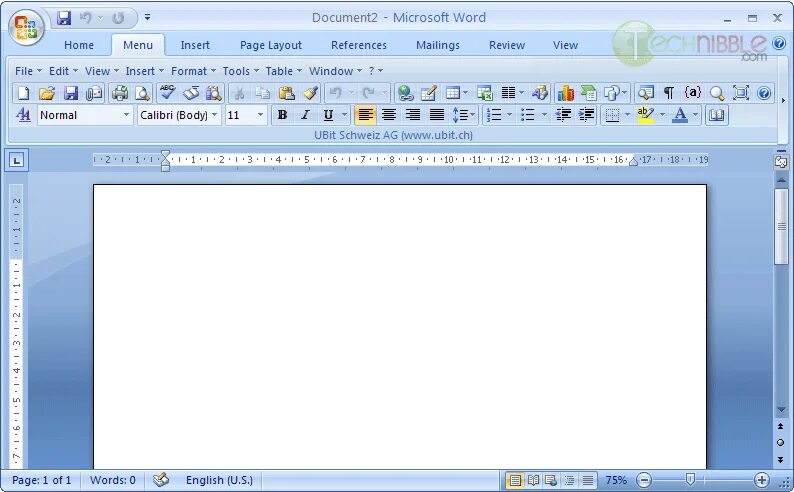Switch to full screen view icon
The height and width of the screenshot is (492, 794).
(x=740, y=93)
